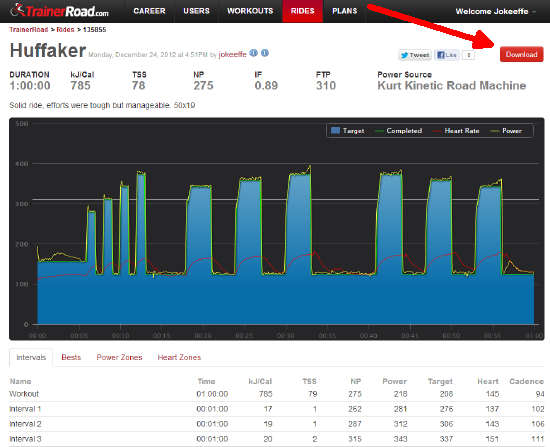Click the 135855 breadcrumb ride ID

(x=94, y=30)
